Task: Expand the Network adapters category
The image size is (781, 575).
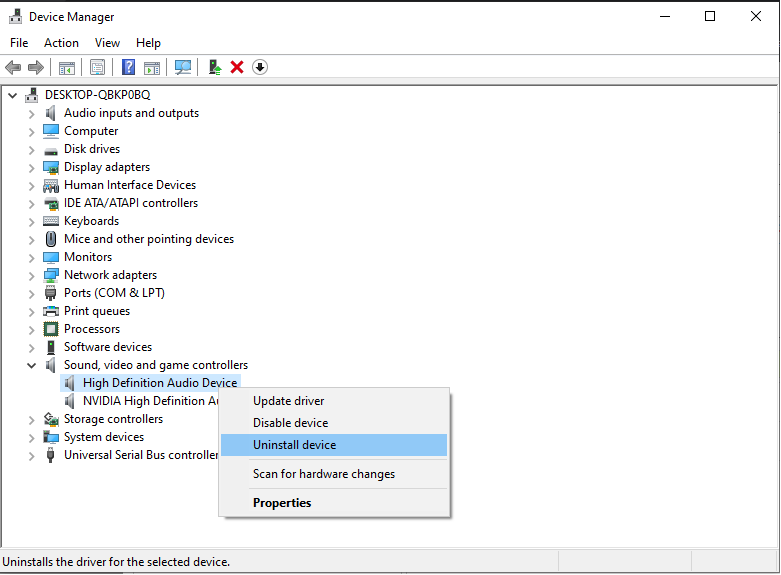Action: click(31, 275)
